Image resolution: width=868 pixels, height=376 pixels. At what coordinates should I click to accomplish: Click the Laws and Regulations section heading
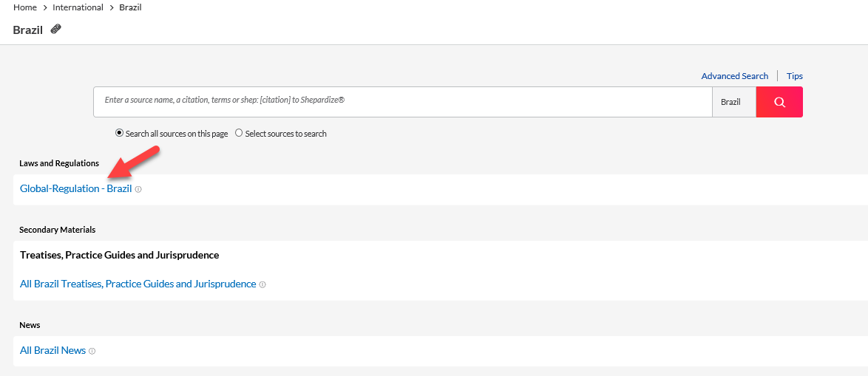[59, 164]
